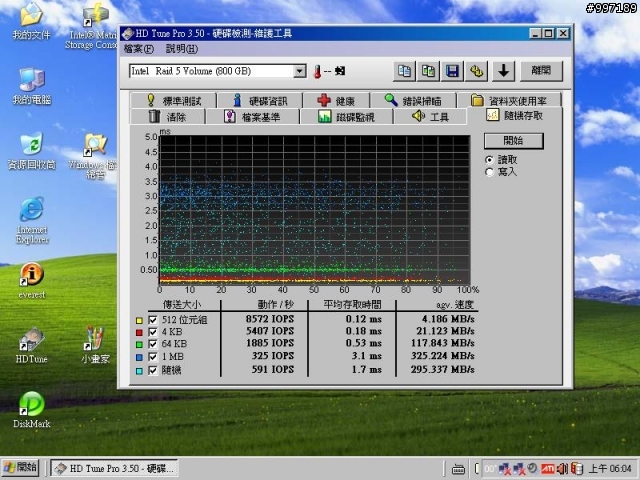The height and width of the screenshot is (480, 640).
Task: Switch to the 清除 tab
Action: click(x=167, y=117)
